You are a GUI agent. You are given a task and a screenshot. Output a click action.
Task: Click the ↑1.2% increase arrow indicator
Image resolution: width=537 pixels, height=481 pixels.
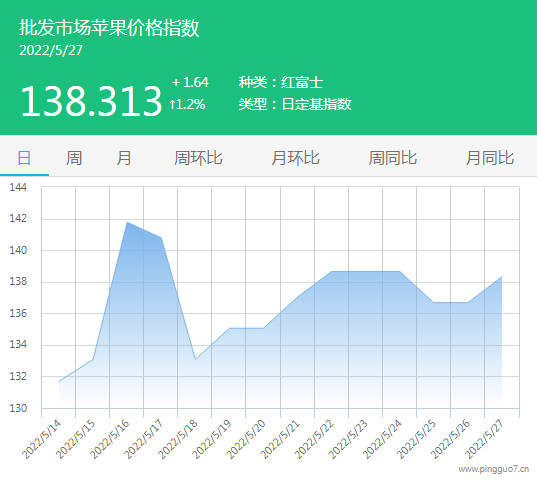click(x=187, y=104)
